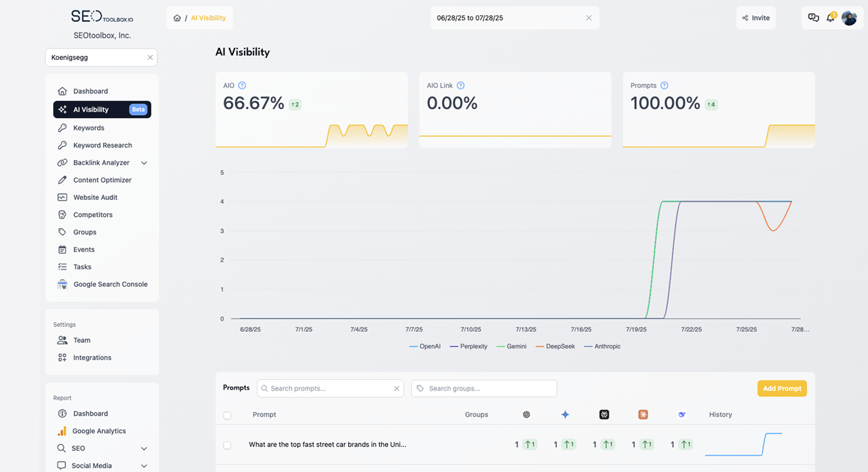Screen dimensions: 868x472
Task: Click the AI Visibility breadcrumb link
Action: tap(208, 18)
